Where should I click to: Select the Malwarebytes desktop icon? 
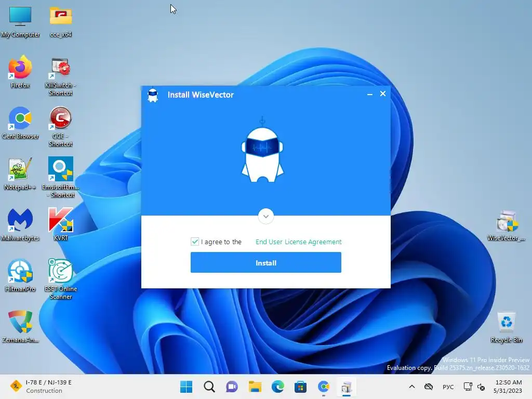20,225
